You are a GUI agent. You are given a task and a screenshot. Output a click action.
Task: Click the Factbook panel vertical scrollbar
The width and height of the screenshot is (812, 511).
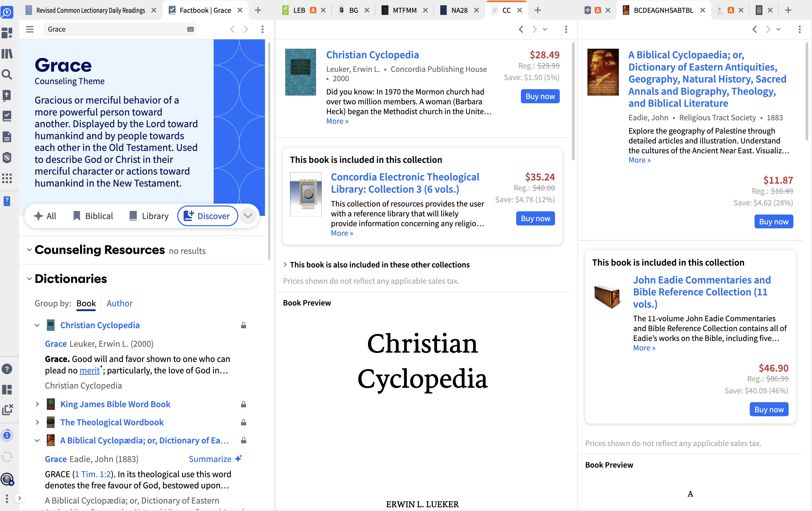point(269,152)
